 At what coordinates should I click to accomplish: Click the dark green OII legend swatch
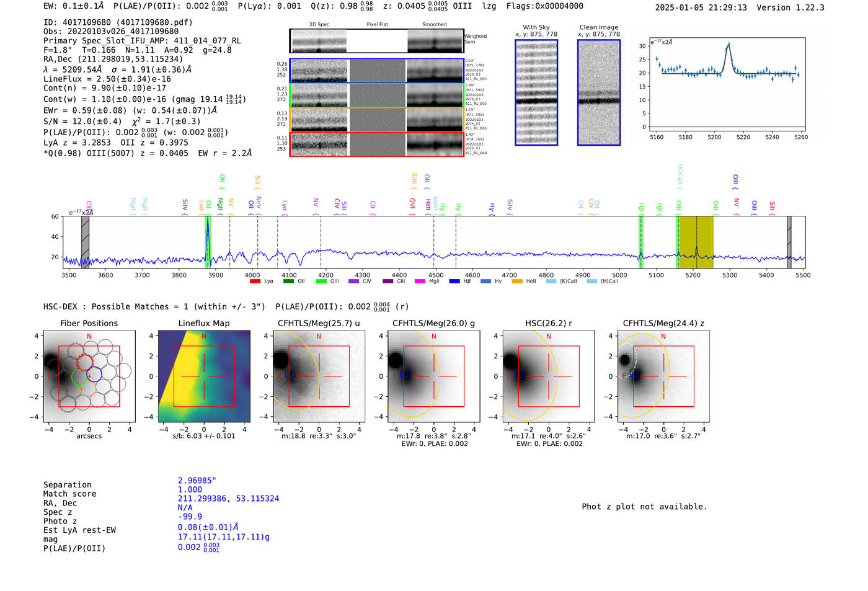pos(288,282)
